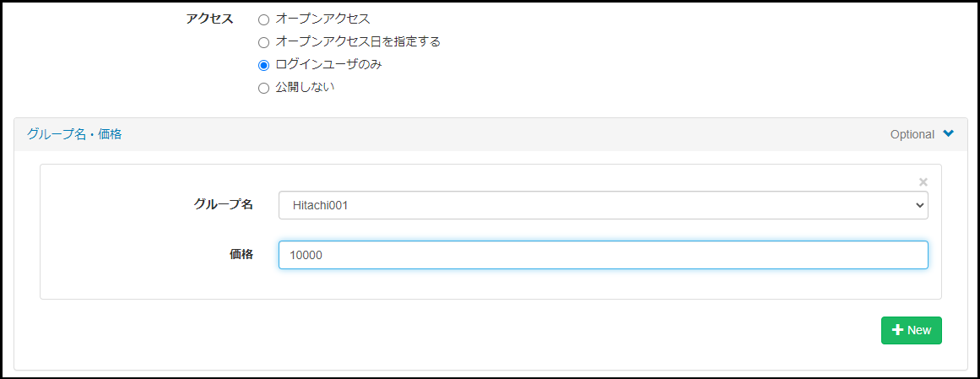The width and height of the screenshot is (980, 379).
Task: Open the グループ名 dropdown showing Hitachi001
Action: point(603,204)
